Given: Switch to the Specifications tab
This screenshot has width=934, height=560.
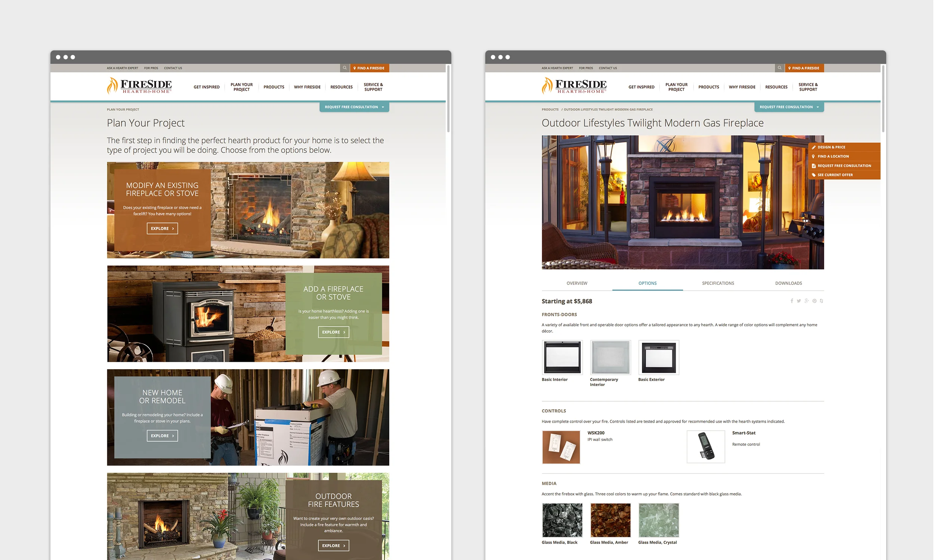Looking at the screenshot, I should [718, 283].
